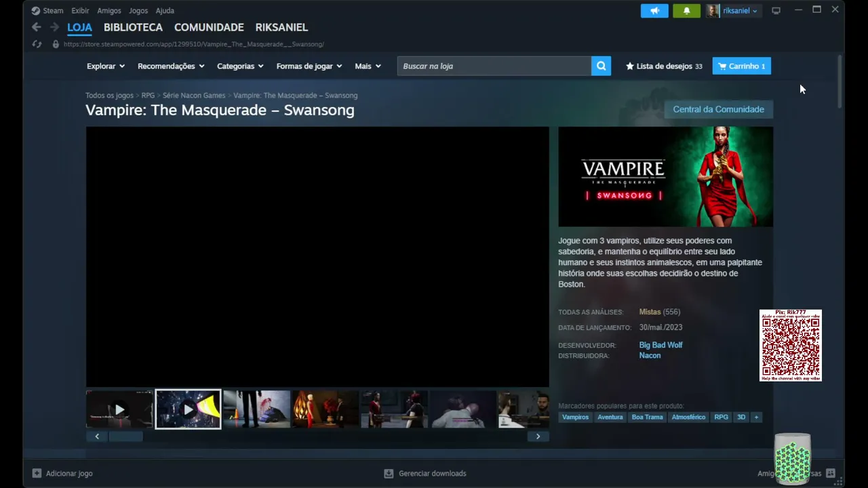Viewport: 868px width, 488px height.
Task: Switch to the BIBLIOTECA tab
Action: (x=133, y=27)
